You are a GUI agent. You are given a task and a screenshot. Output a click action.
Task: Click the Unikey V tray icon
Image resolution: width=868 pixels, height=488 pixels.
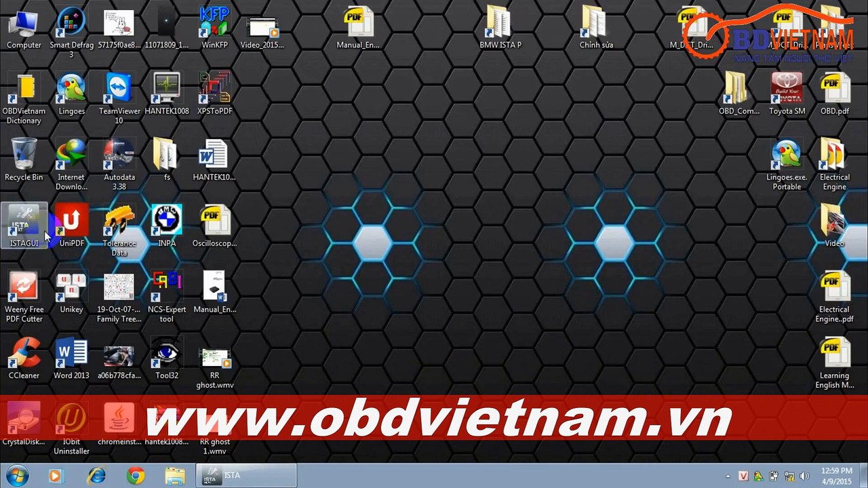(743, 476)
